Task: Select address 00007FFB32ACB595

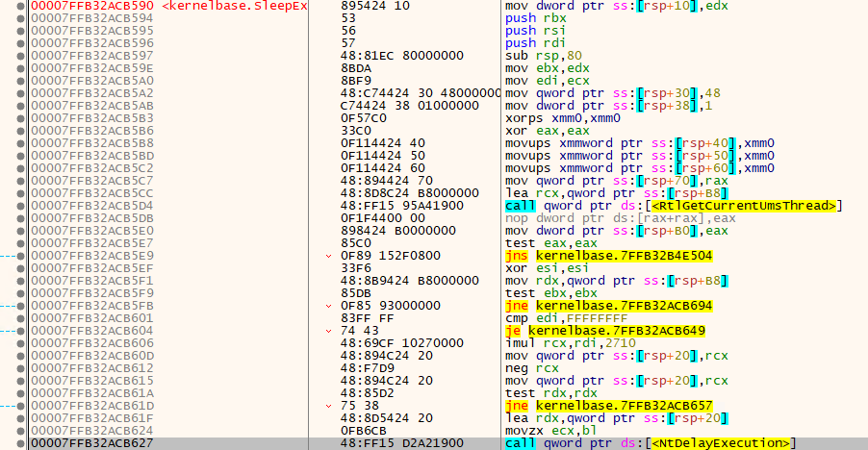Action: 92,31
